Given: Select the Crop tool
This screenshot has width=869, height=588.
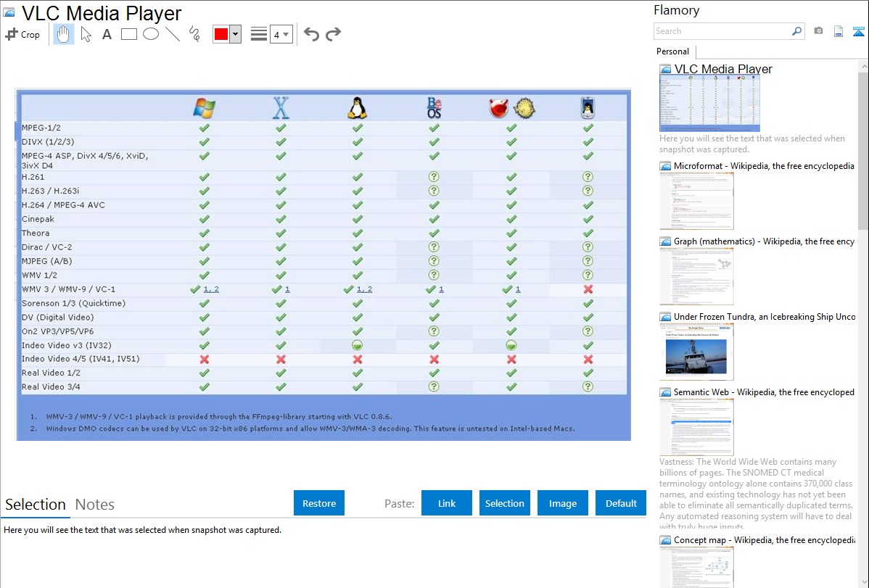Looking at the screenshot, I should (x=22, y=34).
